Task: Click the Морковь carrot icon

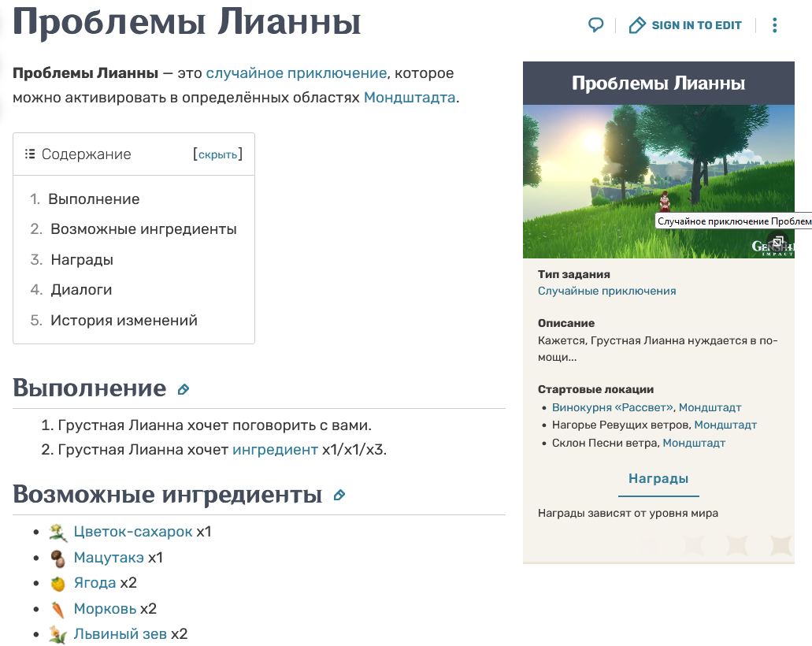Action: click(58, 609)
